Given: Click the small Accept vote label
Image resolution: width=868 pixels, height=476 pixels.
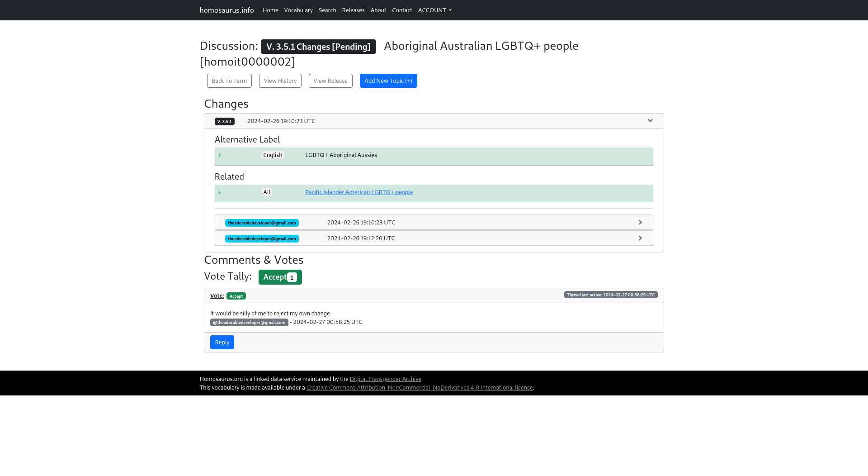Looking at the screenshot, I should (236, 296).
